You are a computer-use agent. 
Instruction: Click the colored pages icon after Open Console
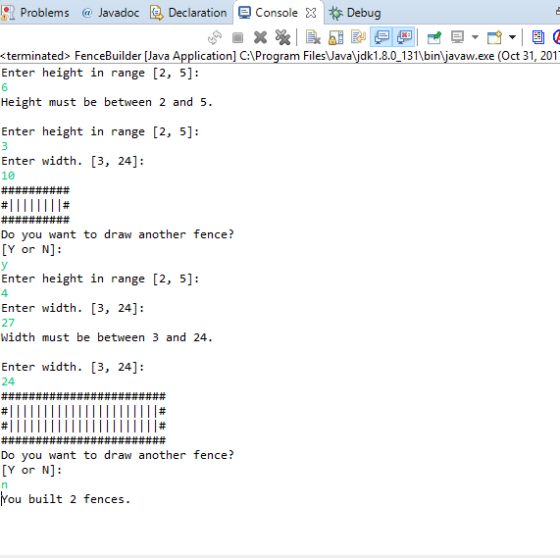coord(538,37)
